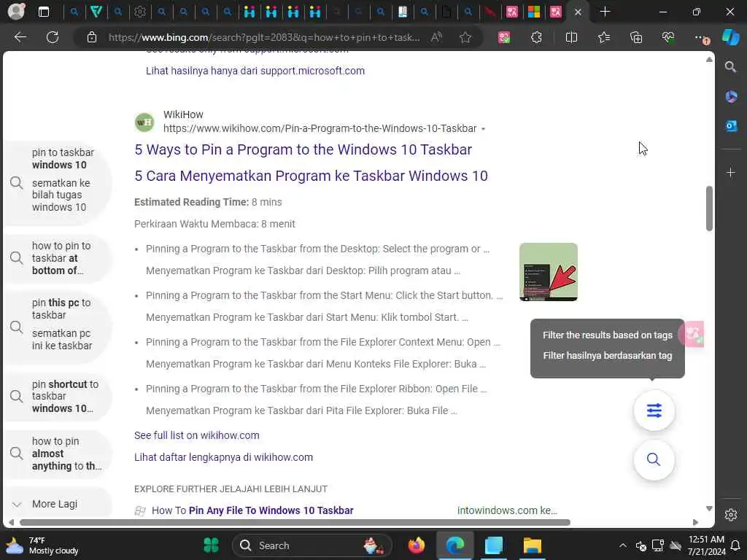The height and width of the screenshot is (560, 747).
Task: Open the Extensions puzzle icon
Action: pyautogui.click(x=536, y=37)
